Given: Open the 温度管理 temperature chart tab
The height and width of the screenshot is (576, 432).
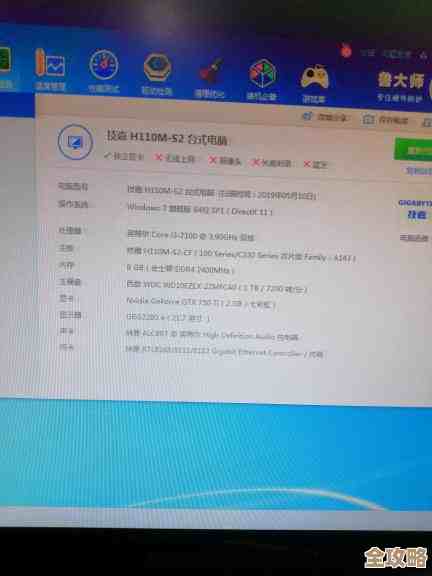Looking at the screenshot, I should (x=51, y=70).
